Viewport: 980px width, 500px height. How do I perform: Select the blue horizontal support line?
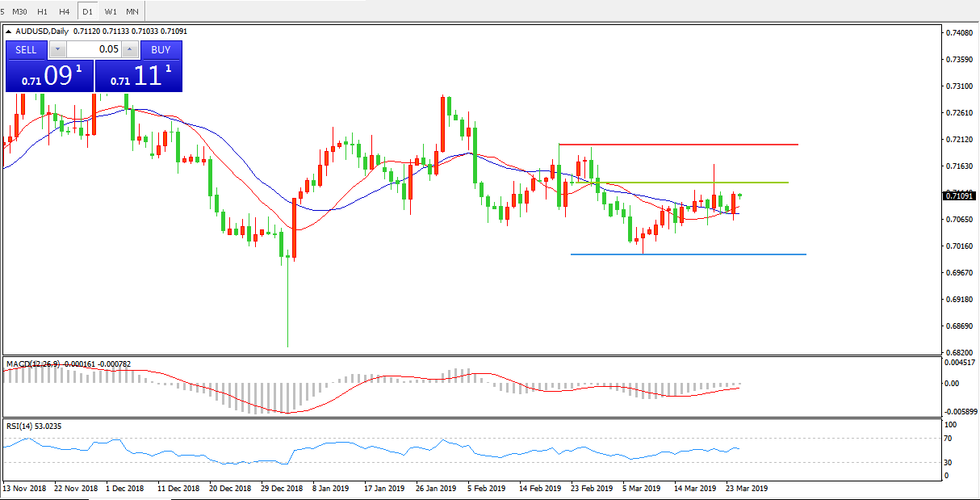coord(686,254)
